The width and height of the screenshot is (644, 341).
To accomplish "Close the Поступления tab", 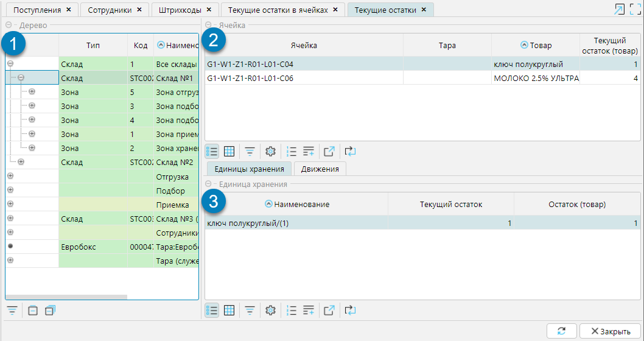I will 69,10.
